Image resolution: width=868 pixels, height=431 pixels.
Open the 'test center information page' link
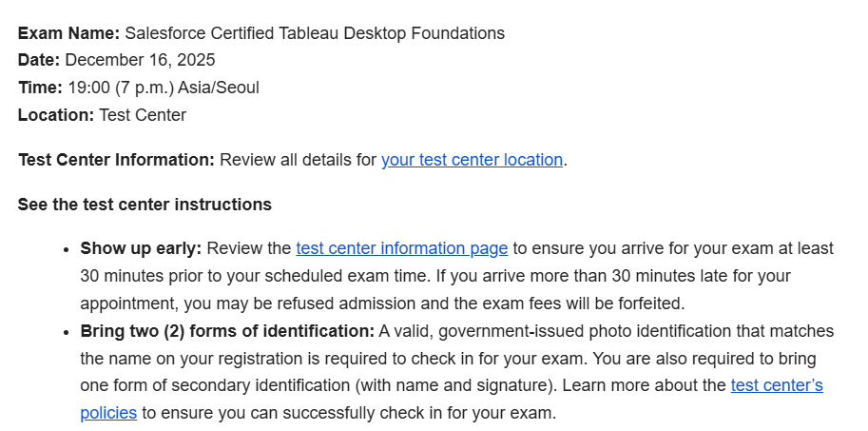[402, 248]
